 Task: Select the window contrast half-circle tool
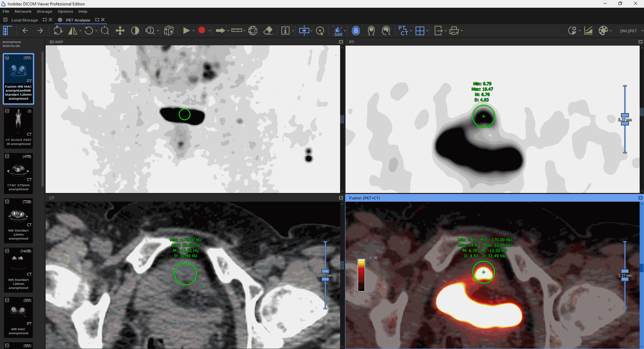coord(135,31)
